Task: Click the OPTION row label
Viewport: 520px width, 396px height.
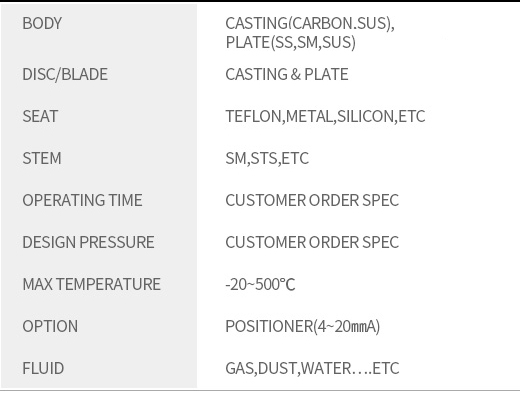Action: coord(50,326)
